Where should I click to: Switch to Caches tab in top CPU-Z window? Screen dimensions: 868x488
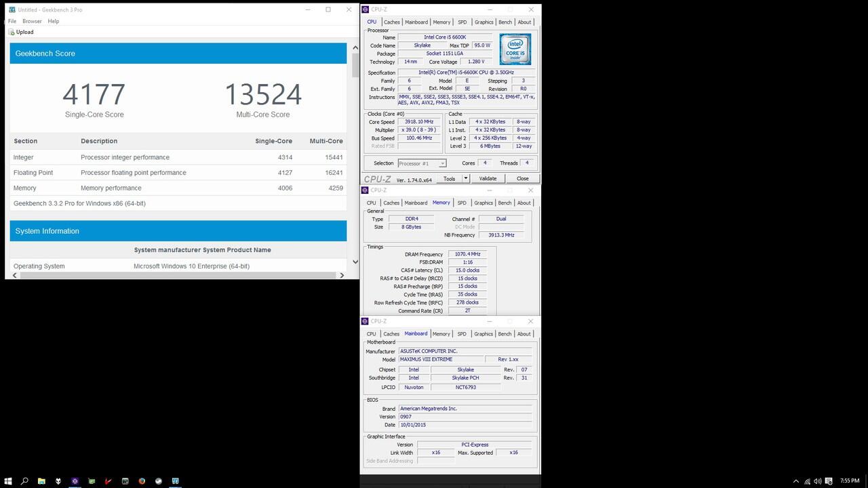[392, 22]
